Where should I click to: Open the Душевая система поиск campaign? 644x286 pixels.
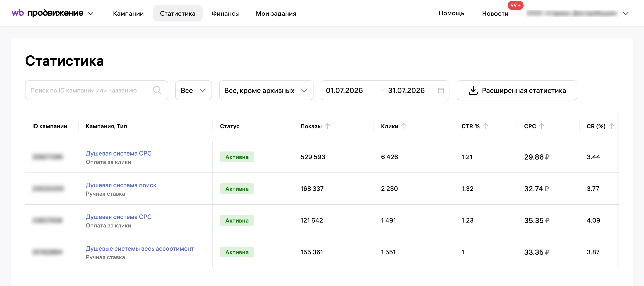point(121,185)
